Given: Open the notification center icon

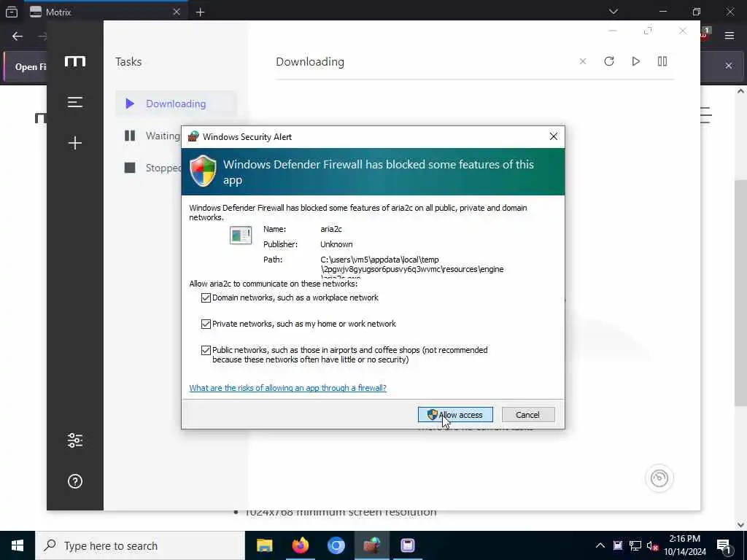Looking at the screenshot, I should point(724,545).
